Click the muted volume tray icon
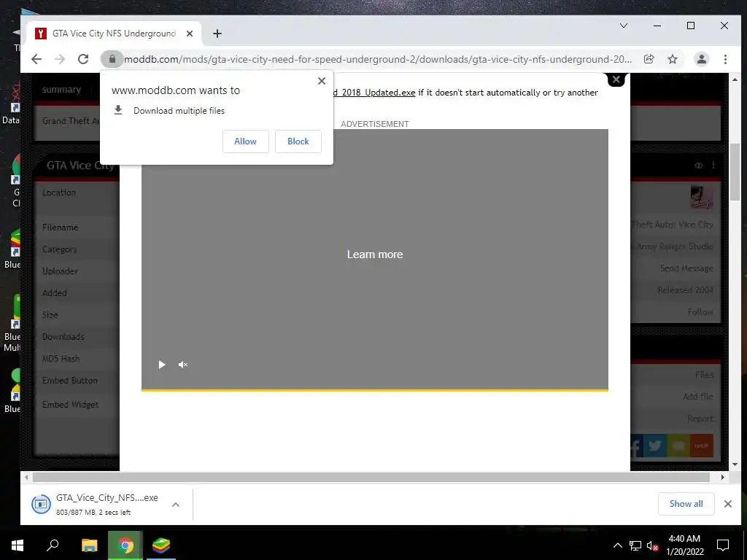 coord(652,545)
